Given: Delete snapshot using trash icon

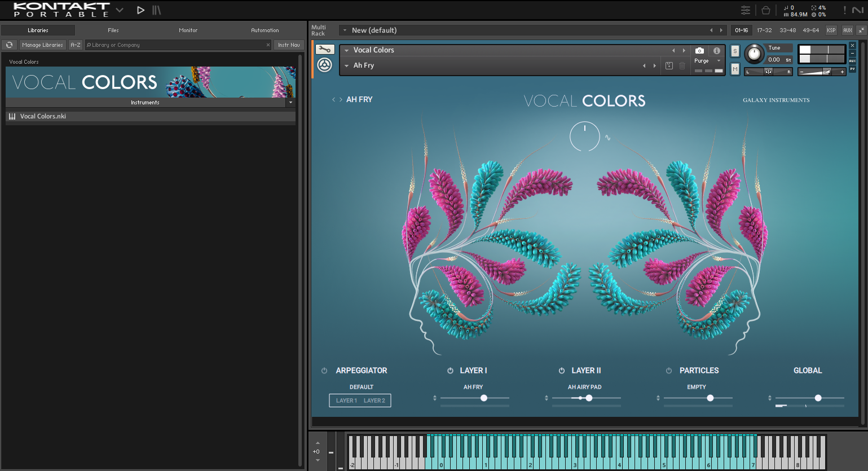Looking at the screenshot, I should click(682, 65).
